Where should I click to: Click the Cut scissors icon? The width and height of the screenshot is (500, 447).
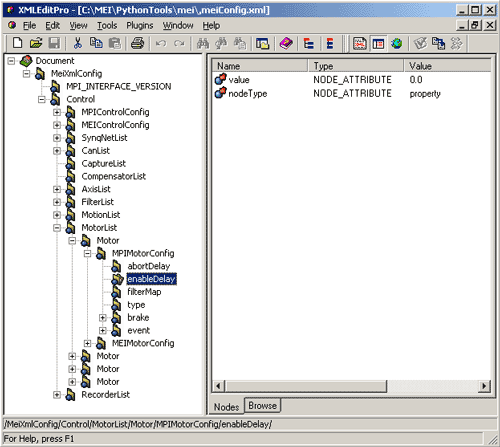[x=78, y=43]
